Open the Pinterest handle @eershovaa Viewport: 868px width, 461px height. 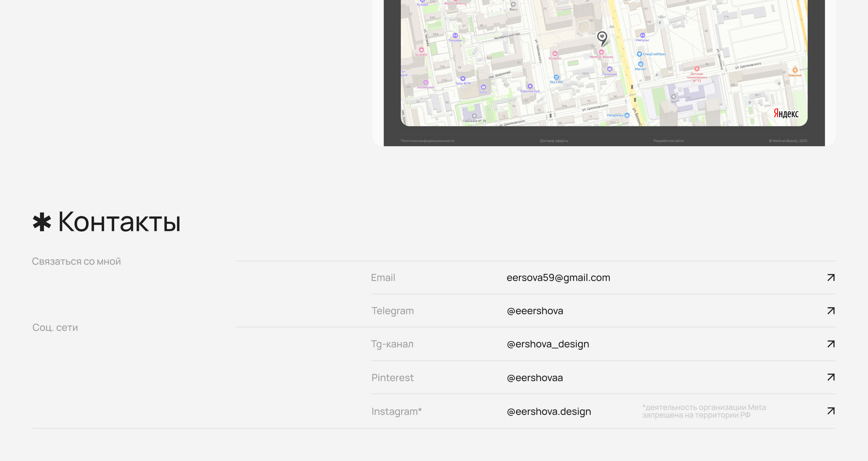(535, 378)
